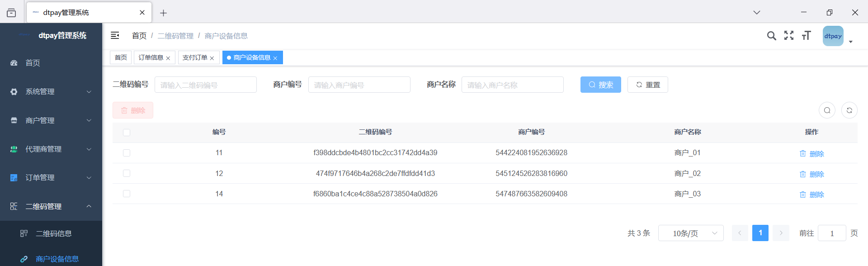This screenshot has height=266, width=868.
Task: Click the 商户_03 name cell
Action: (x=688, y=194)
